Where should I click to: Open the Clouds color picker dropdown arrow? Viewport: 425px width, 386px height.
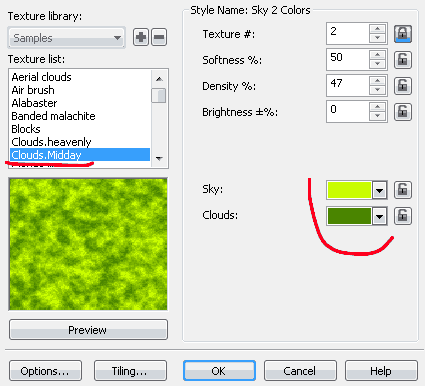379,216
